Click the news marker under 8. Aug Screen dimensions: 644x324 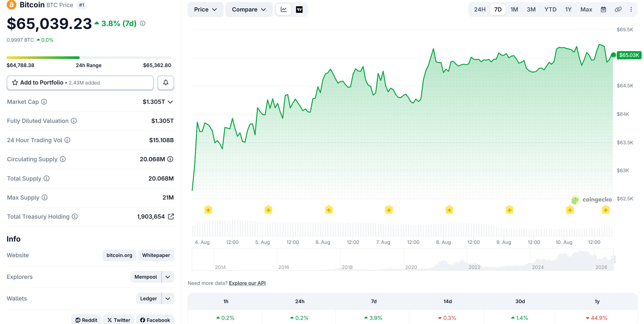(449, 210)
